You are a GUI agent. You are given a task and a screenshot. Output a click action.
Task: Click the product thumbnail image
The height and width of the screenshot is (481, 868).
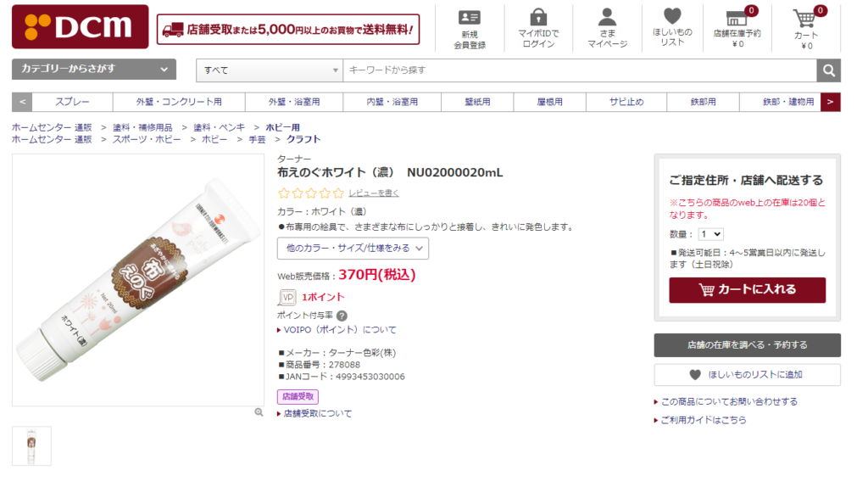[31, 445]
